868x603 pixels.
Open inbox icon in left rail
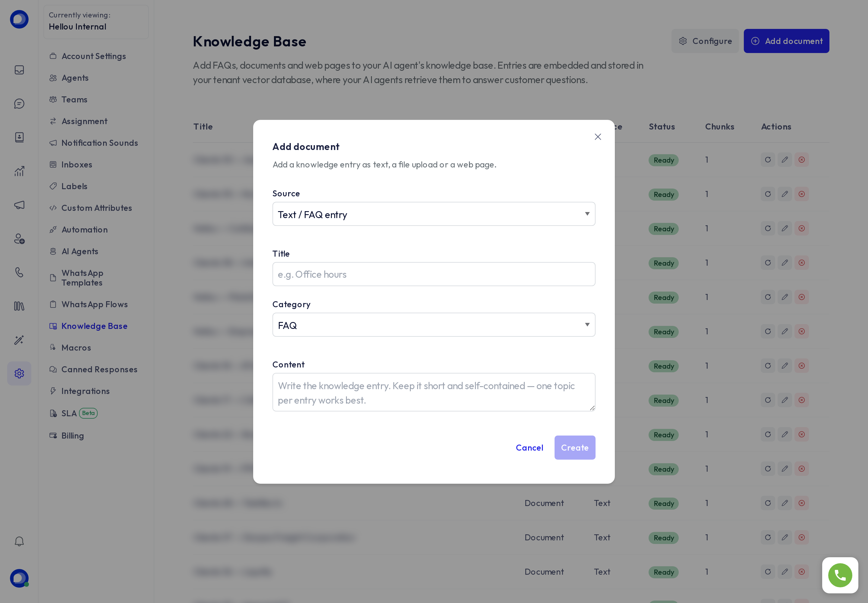19,70
